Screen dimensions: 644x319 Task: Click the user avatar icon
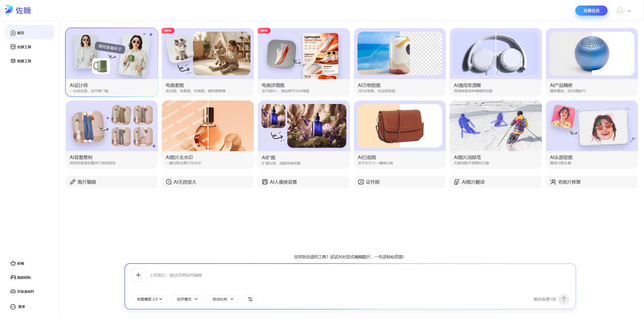[620, 11]
